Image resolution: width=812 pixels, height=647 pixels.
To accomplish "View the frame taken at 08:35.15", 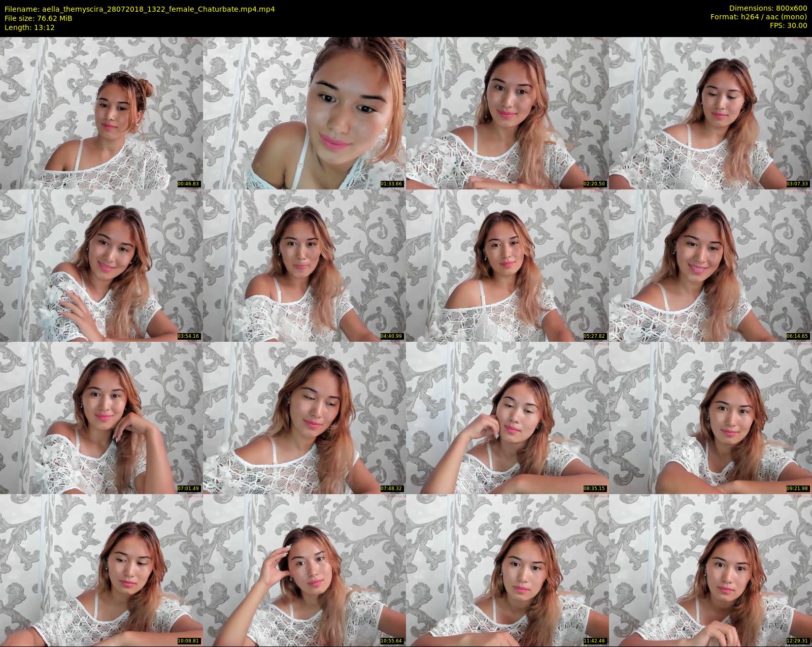I will click(x=507, y=417).
